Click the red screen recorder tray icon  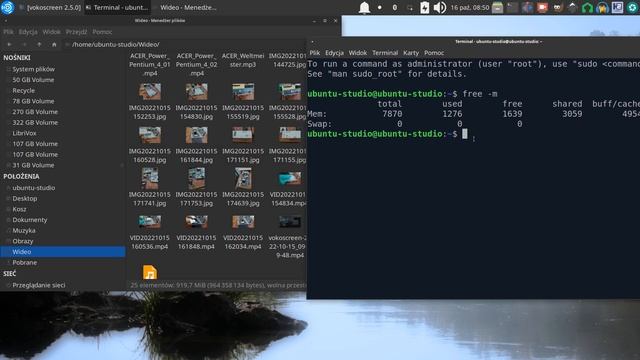point(542,7)
